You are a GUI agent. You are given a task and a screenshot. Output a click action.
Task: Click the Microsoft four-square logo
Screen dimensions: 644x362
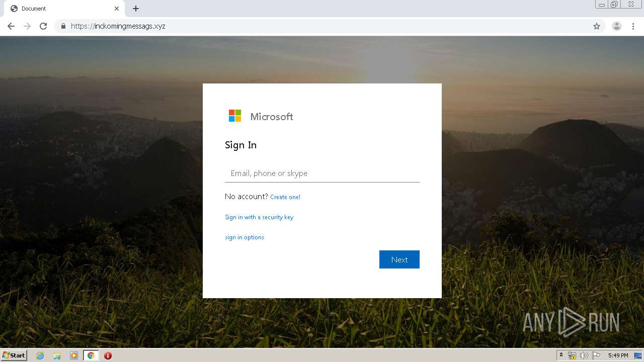click(x=235, y=116)
